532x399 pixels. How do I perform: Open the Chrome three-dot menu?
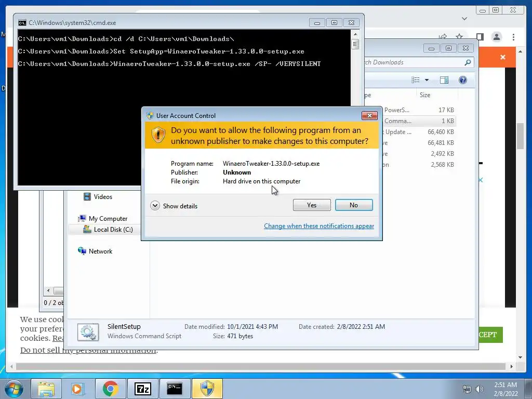(514, 37)
